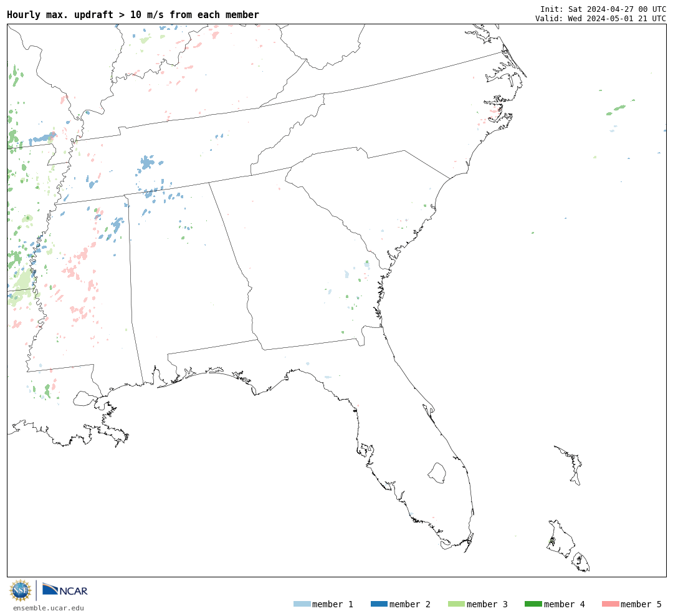Click the 'member 2' legend label
Screen dimensions: 673x616
click(410, 604)
